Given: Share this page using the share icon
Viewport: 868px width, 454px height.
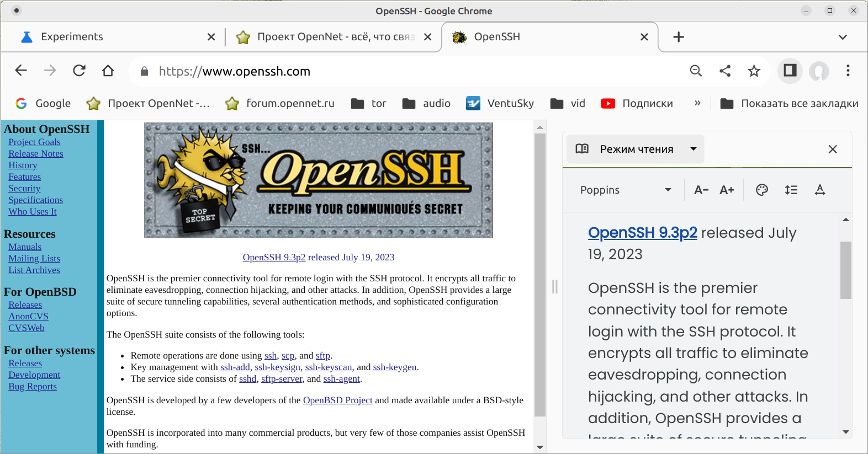Looking at the screenshot, I should [x=725, y=71].
